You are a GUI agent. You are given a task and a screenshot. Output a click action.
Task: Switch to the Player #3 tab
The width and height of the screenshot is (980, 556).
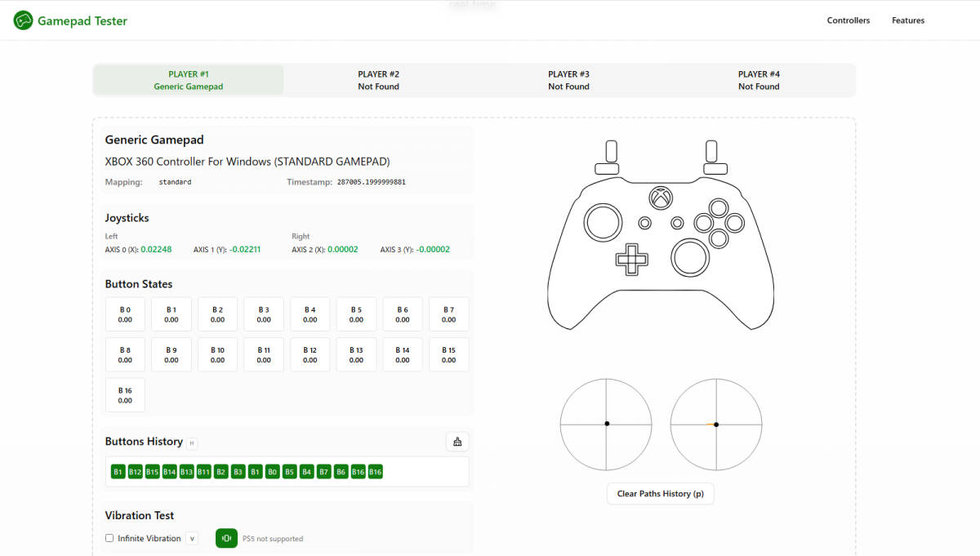click(x=569, y=80)
